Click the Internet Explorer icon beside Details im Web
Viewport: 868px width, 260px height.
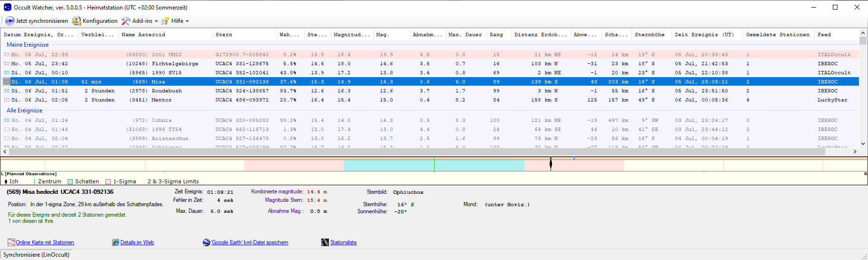[116, 242]
